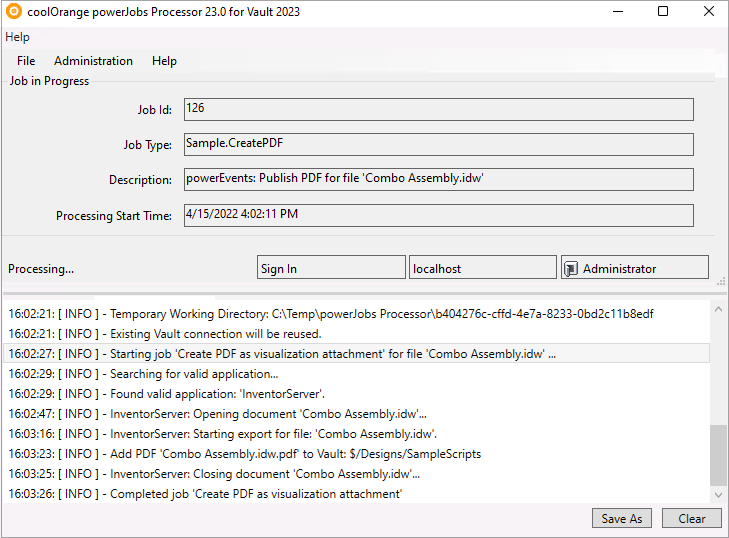Click the Save As button
This screenshot has height=538, width=729.
622,518
